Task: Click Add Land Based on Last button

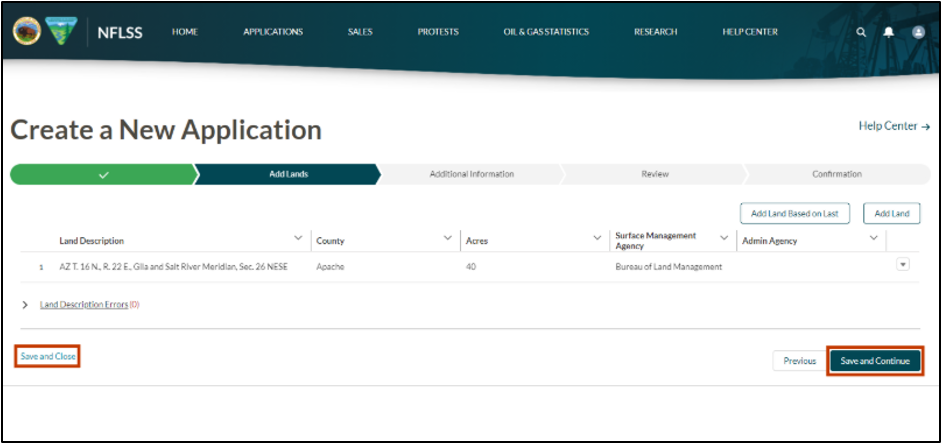Action: 794,213
